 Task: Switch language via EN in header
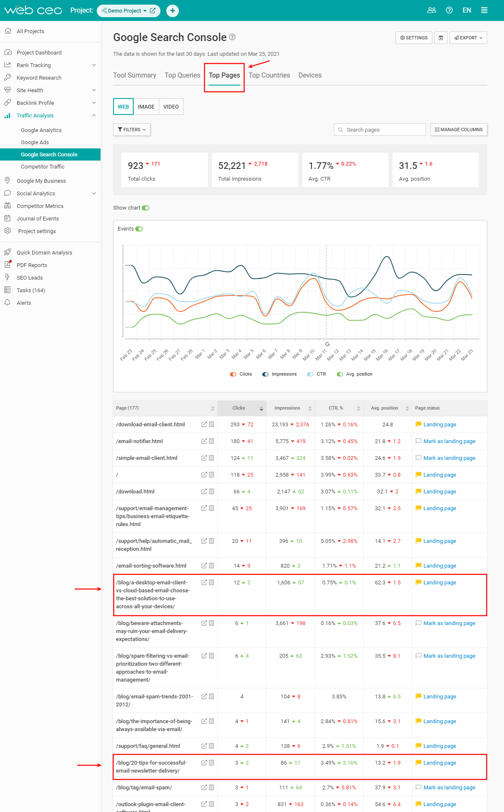467,10
